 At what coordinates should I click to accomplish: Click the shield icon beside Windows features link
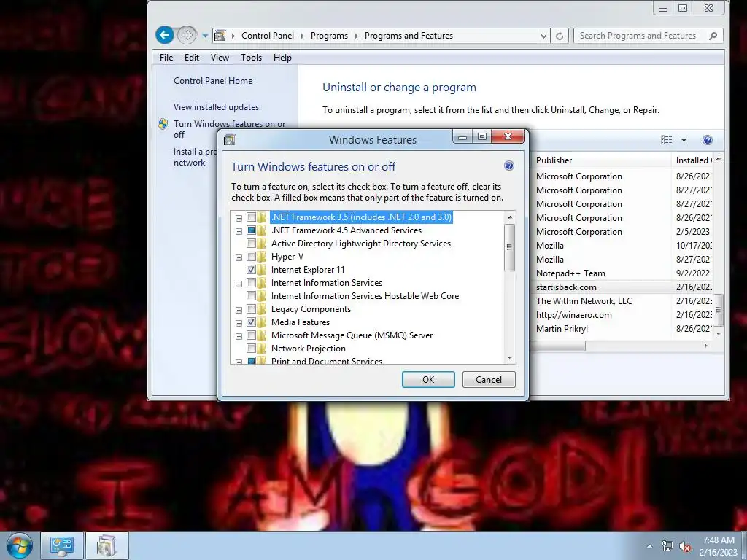[163, 124]
